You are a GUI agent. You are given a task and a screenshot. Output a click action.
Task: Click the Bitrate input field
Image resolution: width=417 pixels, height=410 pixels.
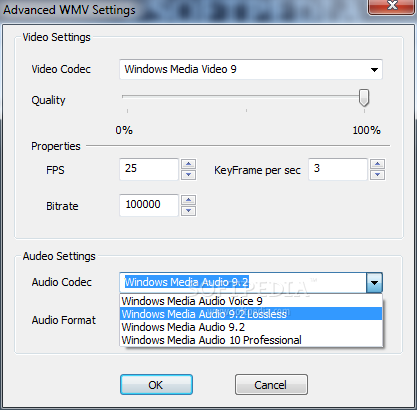tap(149, 205)
